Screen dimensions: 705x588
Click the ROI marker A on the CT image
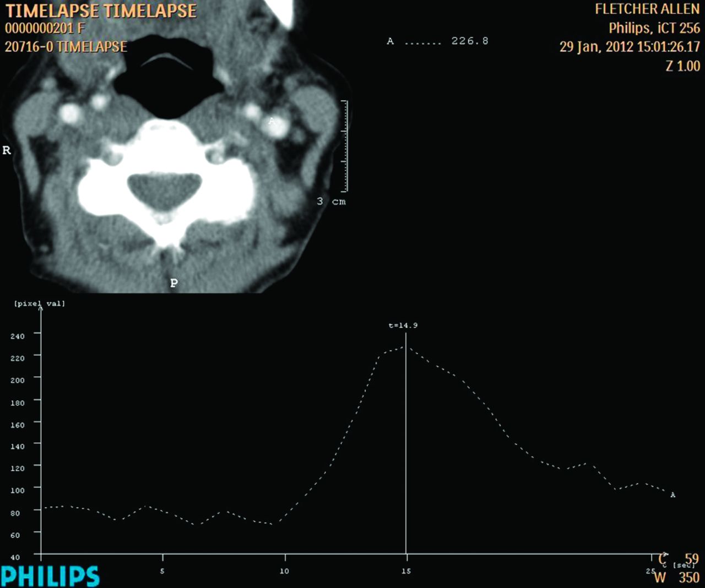point(272,121)
